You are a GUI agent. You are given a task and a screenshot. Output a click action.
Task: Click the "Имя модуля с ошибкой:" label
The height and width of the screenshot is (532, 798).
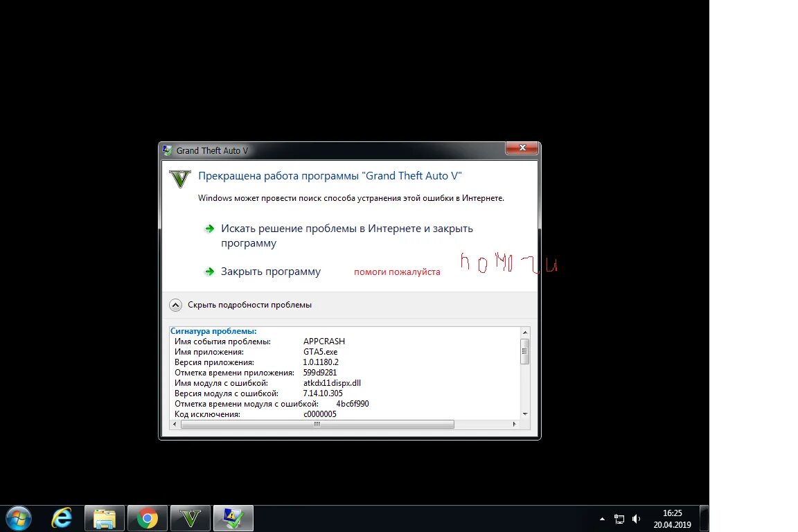(x=221, y=383)
